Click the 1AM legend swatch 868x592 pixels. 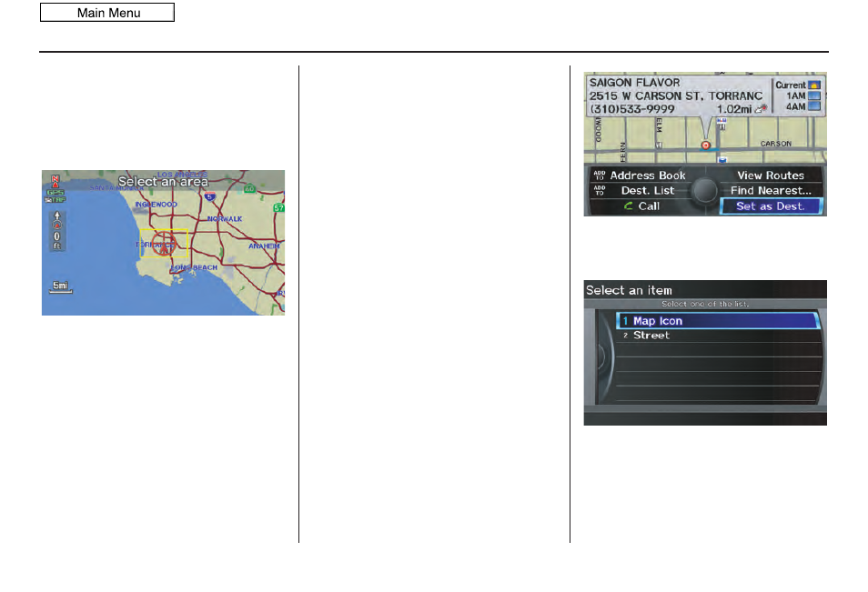[813, 95]
